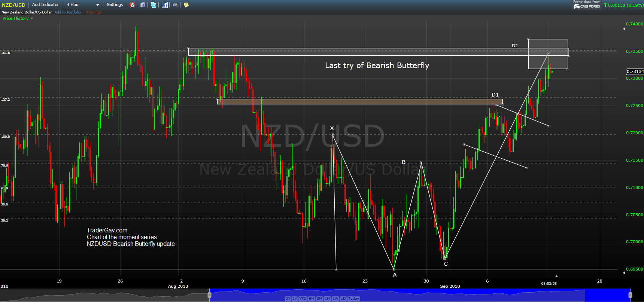Expand the Price History dropdown
Image resolution: width=644 pixels, height=302 pixels.
(x=18, y=18)
